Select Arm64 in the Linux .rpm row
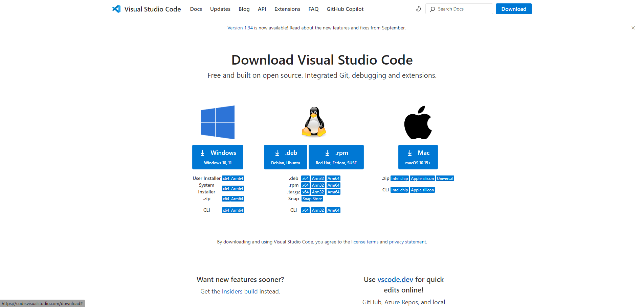644x307 pixels. pos(333,185)
